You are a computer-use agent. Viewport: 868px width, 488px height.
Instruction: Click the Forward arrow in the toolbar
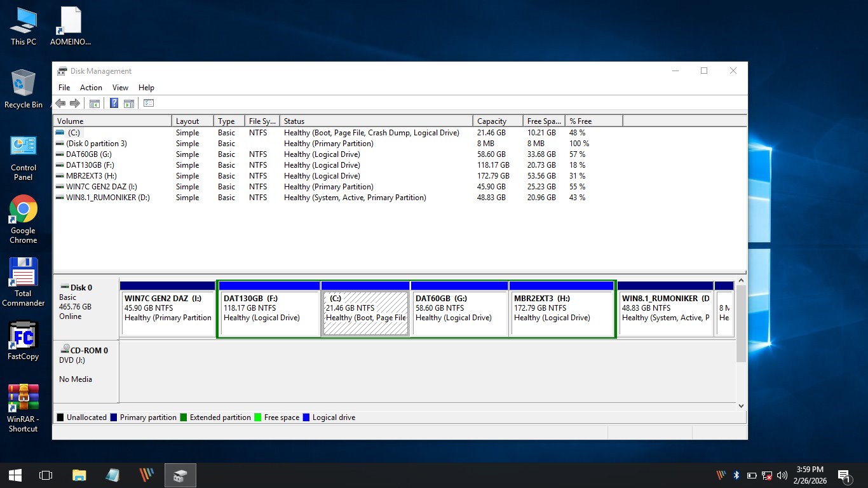point(75,104)
